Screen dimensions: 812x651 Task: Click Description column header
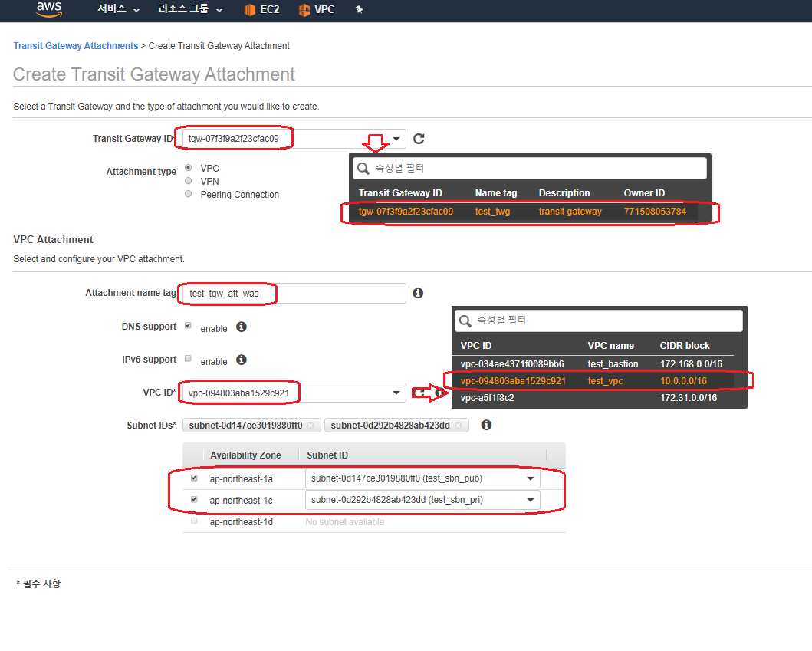click(x=564, y=193)
